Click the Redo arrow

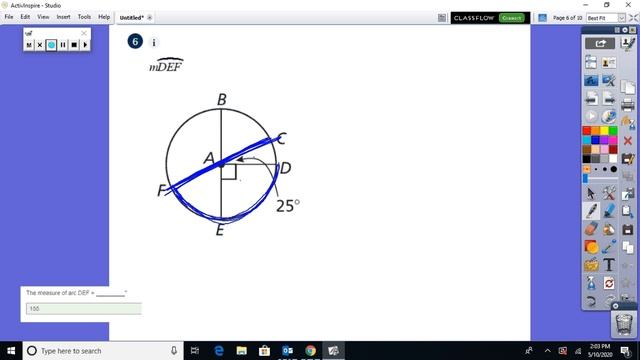(x=609, y=300)
